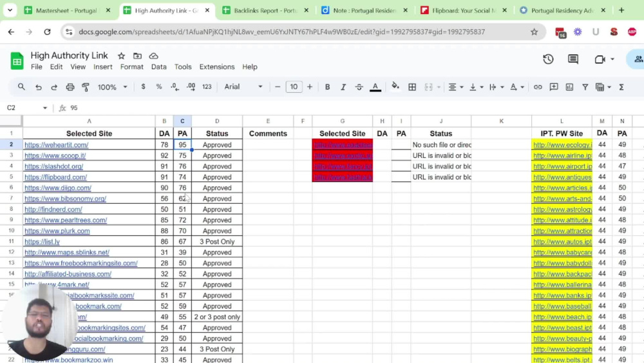This screenshot has width=644, height=363.
Task: Click the browser address bar URL
Action: pyautogui.click(x=282, y=32)
